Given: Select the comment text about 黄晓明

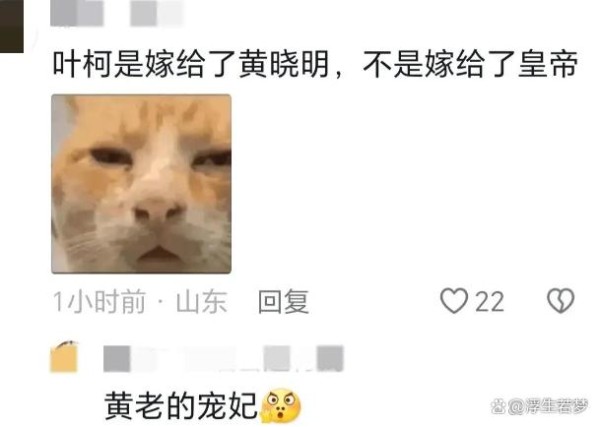Looking at the screenshot, I should click(315, 64).
